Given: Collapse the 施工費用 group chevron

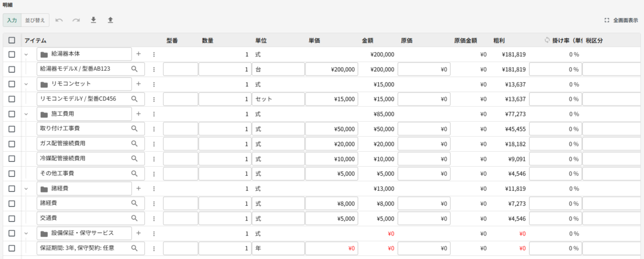Looking at the screenshot, I should point(26,114).
